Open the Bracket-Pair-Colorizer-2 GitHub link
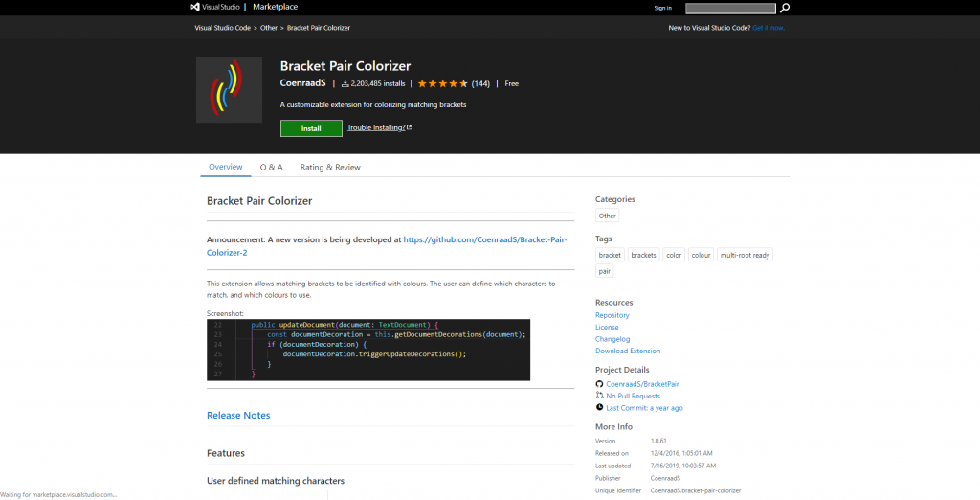Screen dimensions: 980x500 click(x=387, y=246)
